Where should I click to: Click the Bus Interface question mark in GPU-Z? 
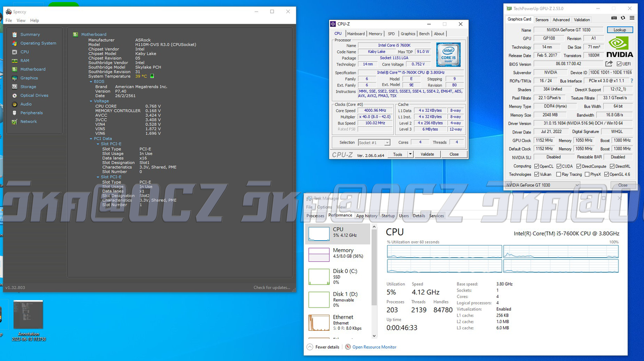[x=631, y=81]
